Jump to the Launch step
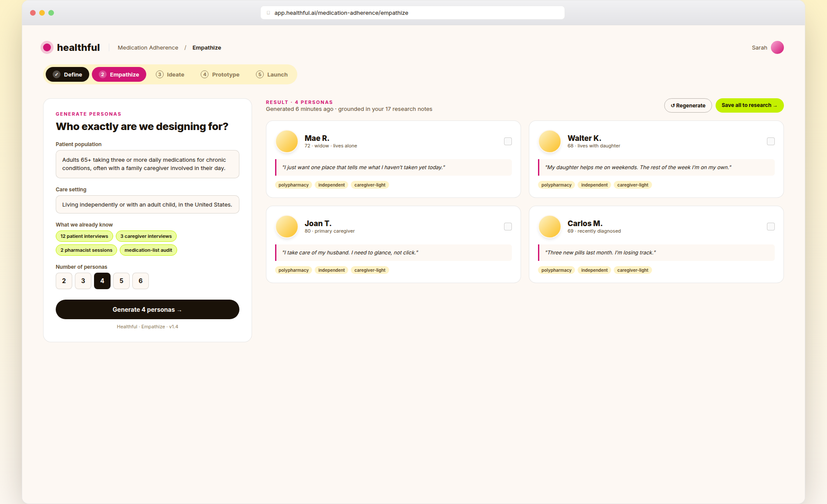Image resolution: width=827 pixels, height=504 pixels. pyautogui.click(x=272, y=74)
